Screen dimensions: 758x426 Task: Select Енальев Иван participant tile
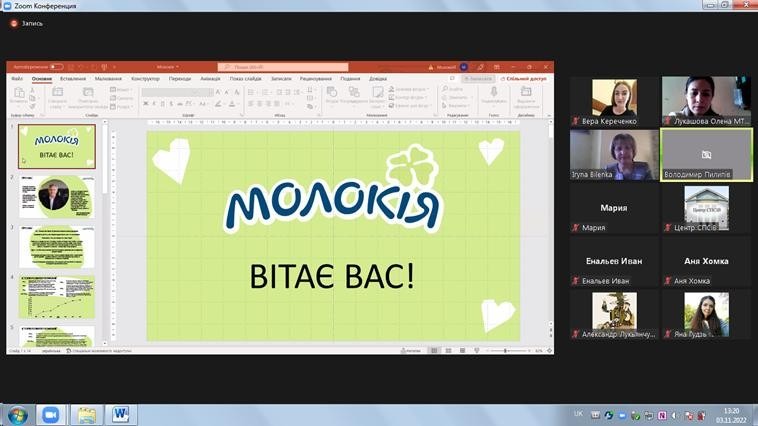[614, 261]
